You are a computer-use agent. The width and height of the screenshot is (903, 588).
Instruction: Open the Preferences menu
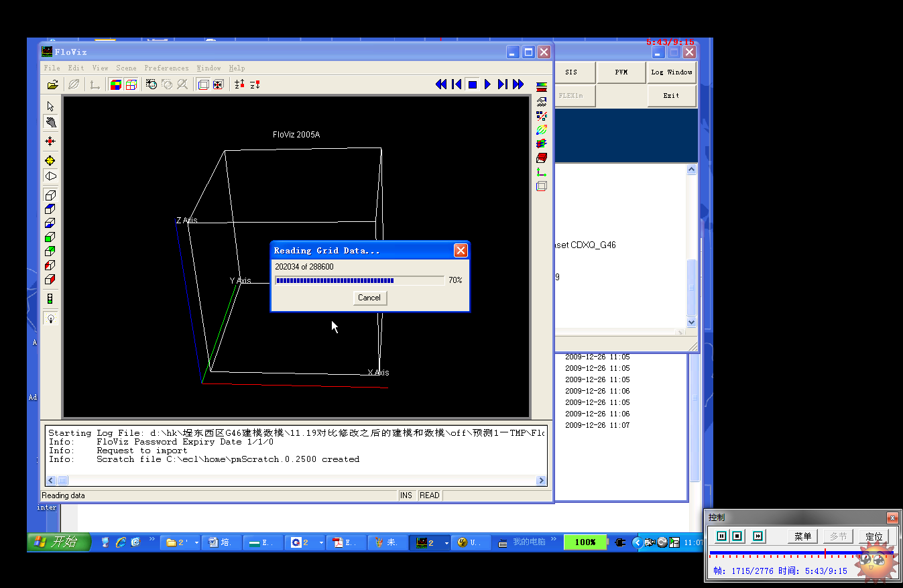166,68
